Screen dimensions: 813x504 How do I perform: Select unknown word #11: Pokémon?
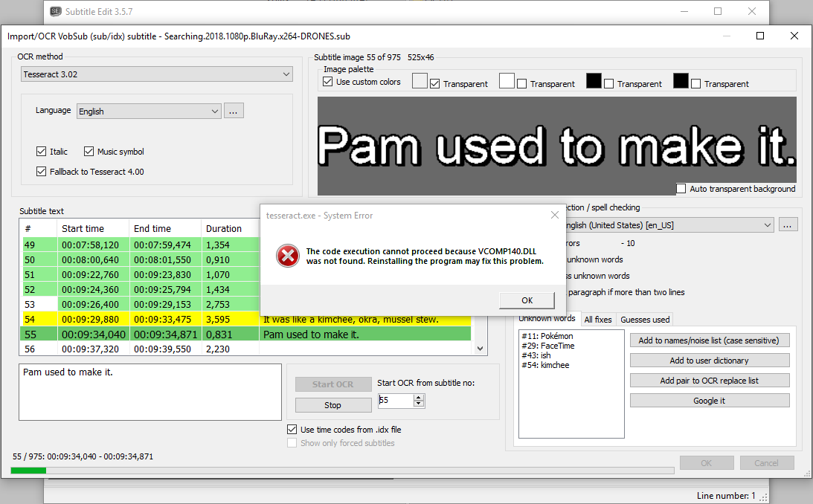click(x=547, y=336)
